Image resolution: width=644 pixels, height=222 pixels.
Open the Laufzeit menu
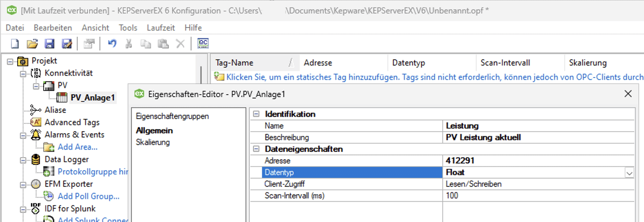coord(161,28)
